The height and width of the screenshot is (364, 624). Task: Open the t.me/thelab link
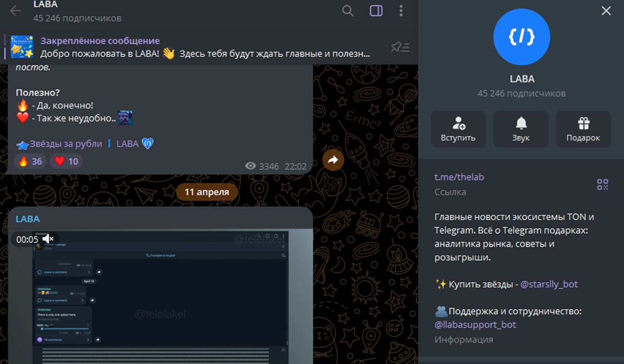459,177
